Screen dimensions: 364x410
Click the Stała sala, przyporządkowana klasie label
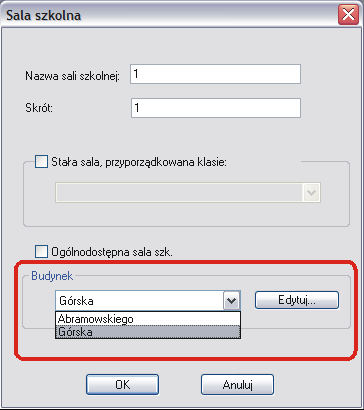tap(139, 162)
